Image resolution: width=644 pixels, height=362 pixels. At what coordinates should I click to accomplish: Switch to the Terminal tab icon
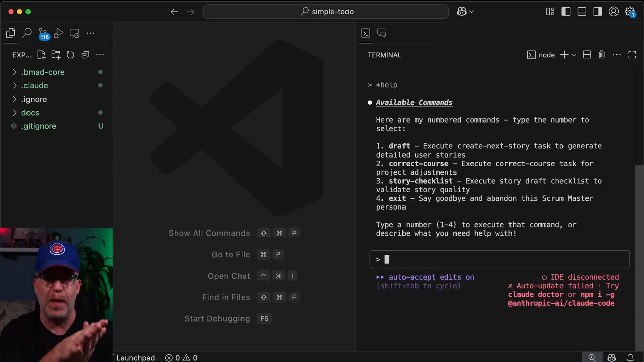[x=366, y=33]
